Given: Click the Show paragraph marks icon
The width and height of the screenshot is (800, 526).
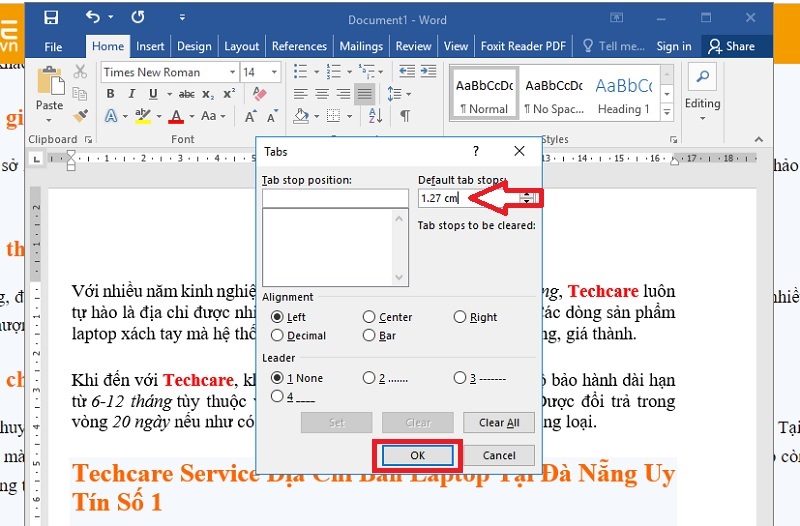Looking at the screenshot, I should pos(405,116).
